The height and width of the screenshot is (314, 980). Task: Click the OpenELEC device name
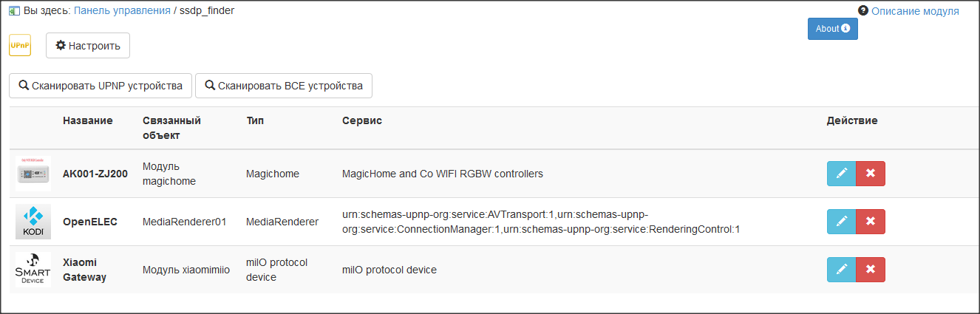90,222
